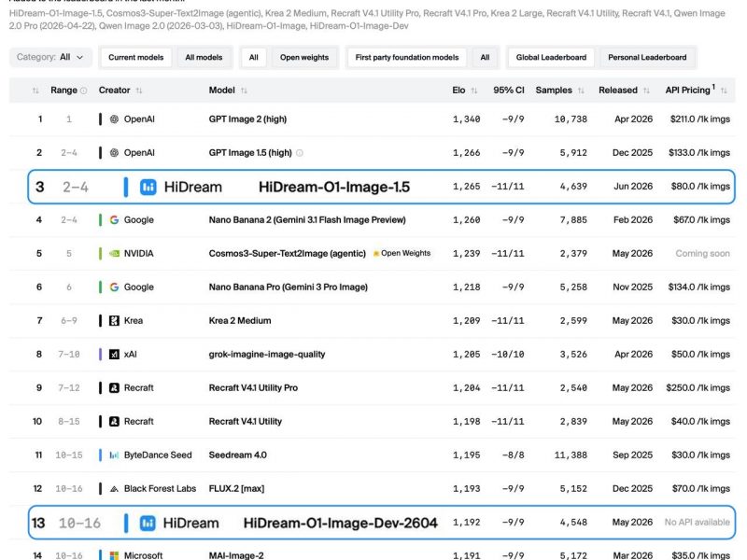Click the HiDream logo in the HiDream-O1-Image-1.5 row
The height and width of the screenshot is (560, 747).
tap(148, 187)
